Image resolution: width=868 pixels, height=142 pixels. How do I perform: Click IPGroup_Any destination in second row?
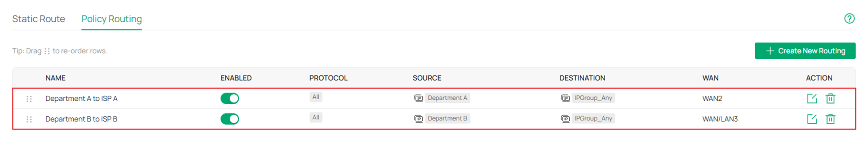click(593, 119)
